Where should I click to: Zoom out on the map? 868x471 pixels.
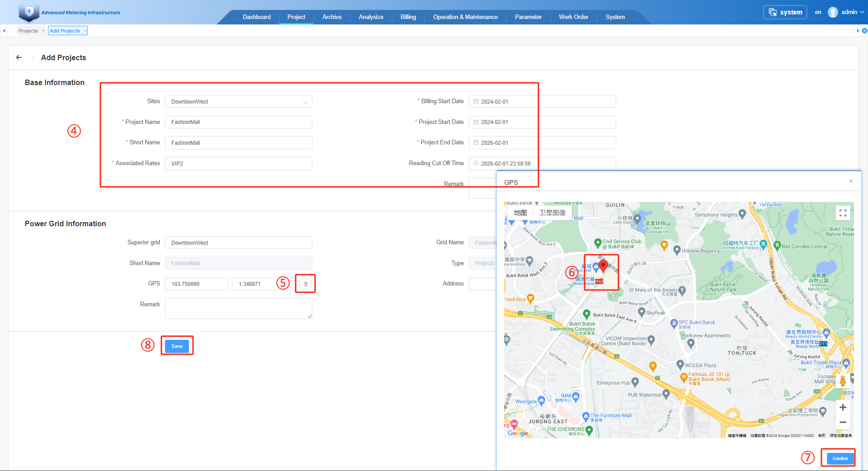pos(843,422)
